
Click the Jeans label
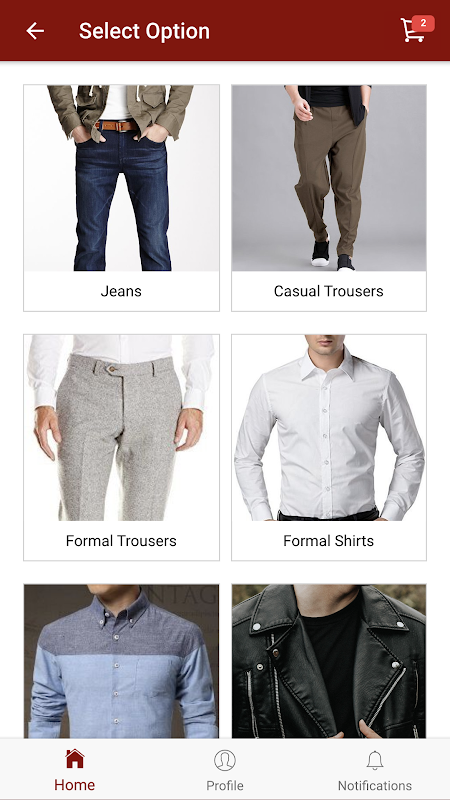(121, 291)
